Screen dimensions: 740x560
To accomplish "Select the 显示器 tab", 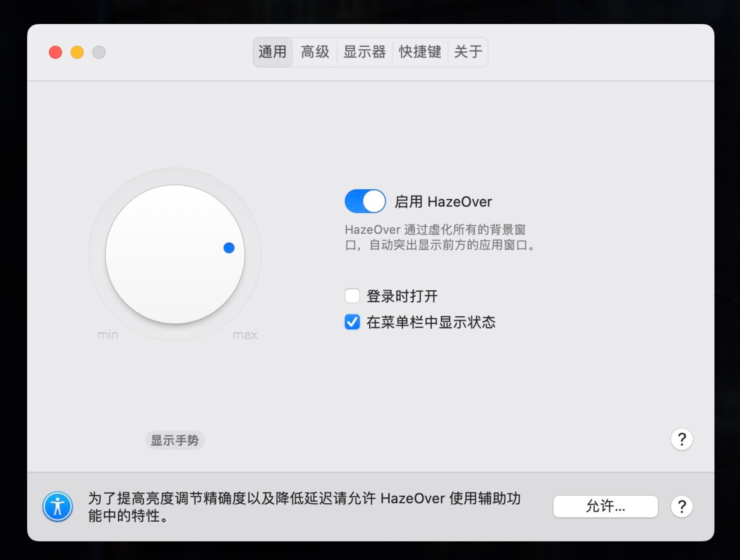I will (x=364, y=52).
